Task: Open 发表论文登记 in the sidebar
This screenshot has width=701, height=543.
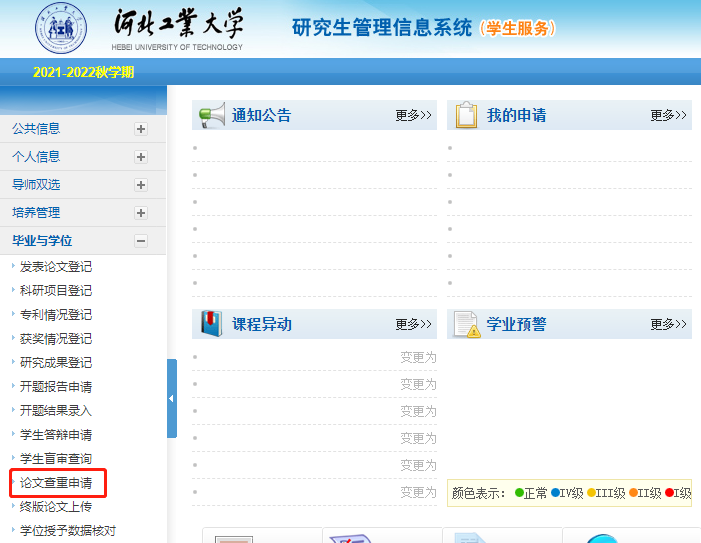Action: click(56, 267)
